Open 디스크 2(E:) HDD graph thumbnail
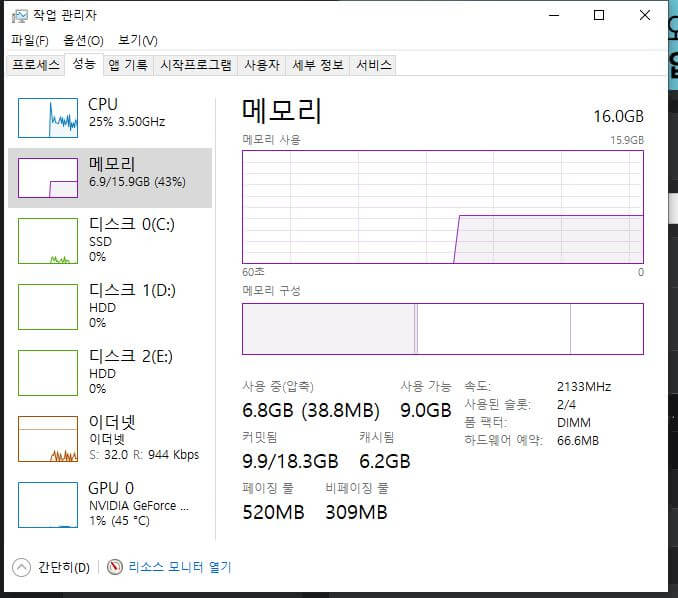The image size is (678, 598). point(48,373)
